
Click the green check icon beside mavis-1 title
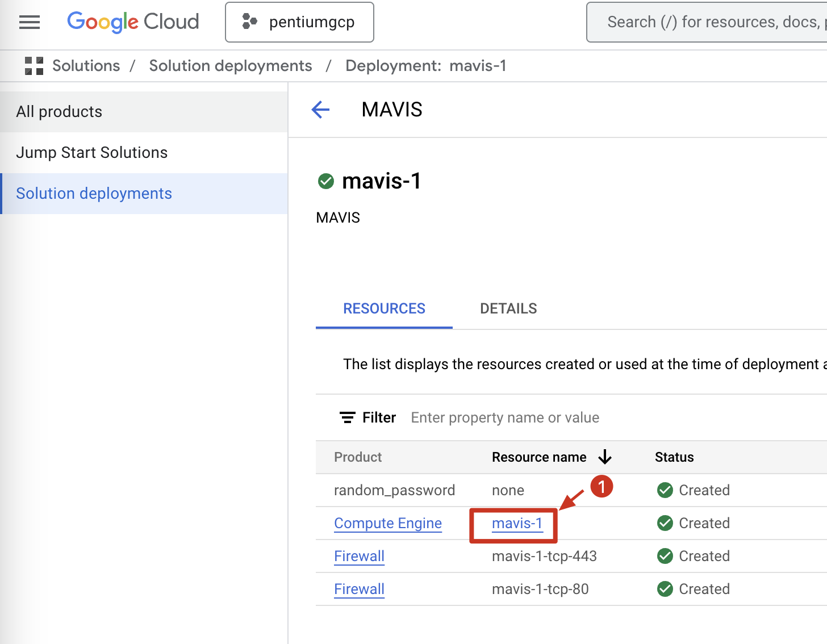(326, 181)
